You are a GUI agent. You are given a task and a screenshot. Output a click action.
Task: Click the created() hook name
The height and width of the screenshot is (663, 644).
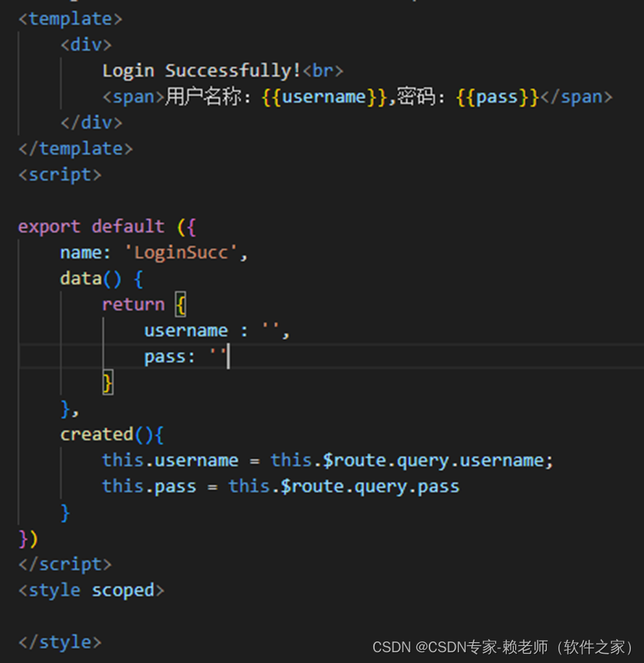click(97, 434)
